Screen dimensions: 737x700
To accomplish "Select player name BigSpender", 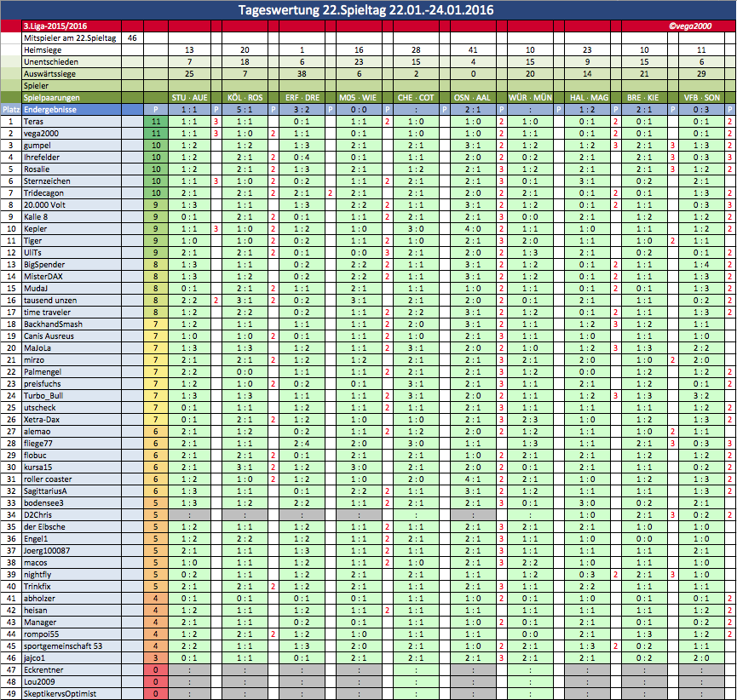I will coord(44,265).
